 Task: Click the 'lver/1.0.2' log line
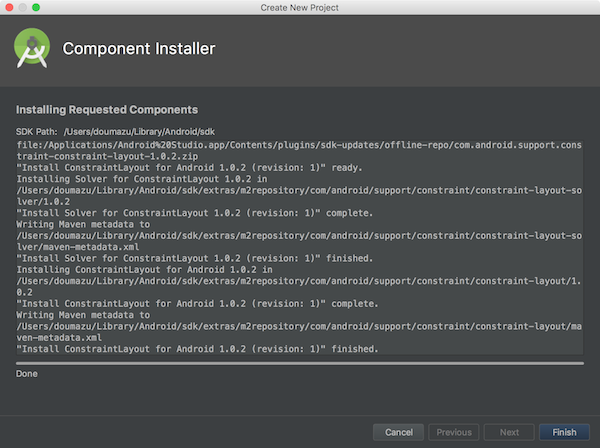(43, 202)
